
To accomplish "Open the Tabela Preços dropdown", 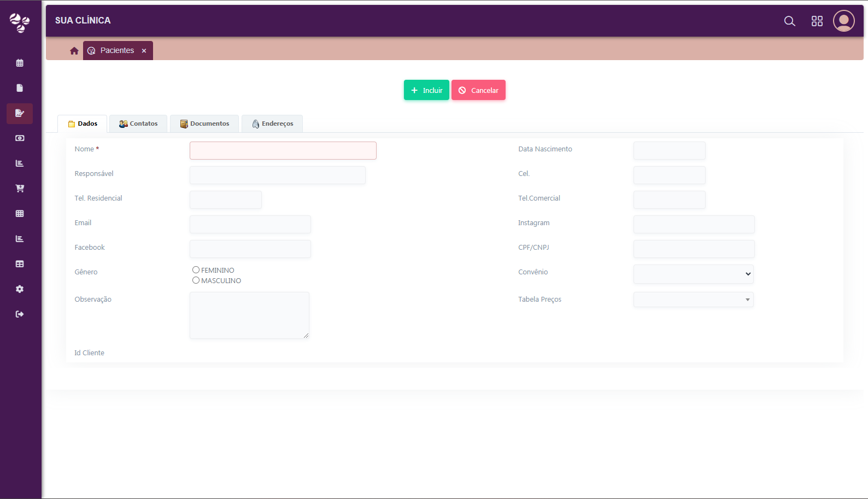I will click(693, 300).
